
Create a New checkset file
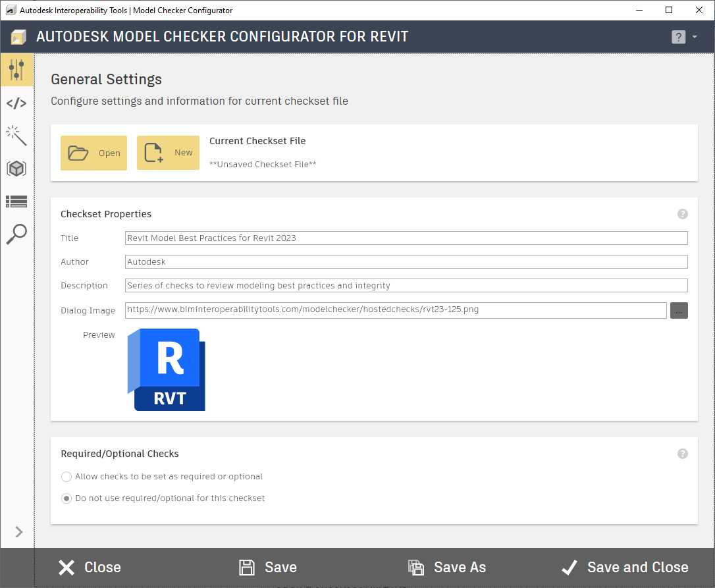click(x=169, y=153)
